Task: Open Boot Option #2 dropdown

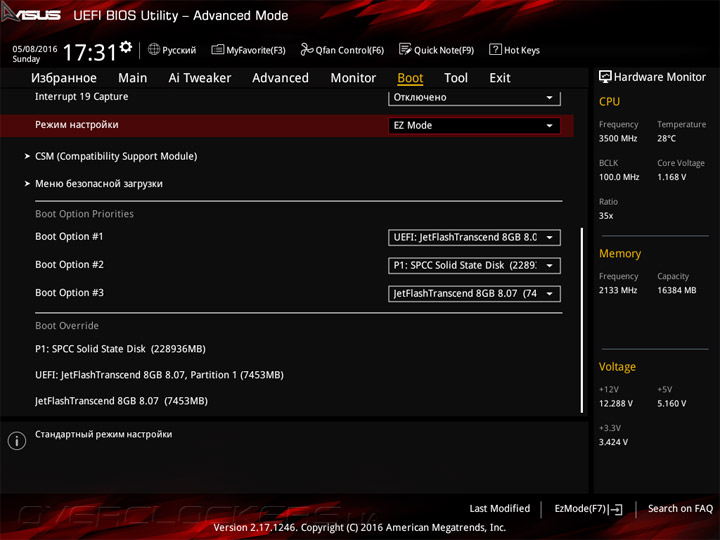Action: click(474, 265)
